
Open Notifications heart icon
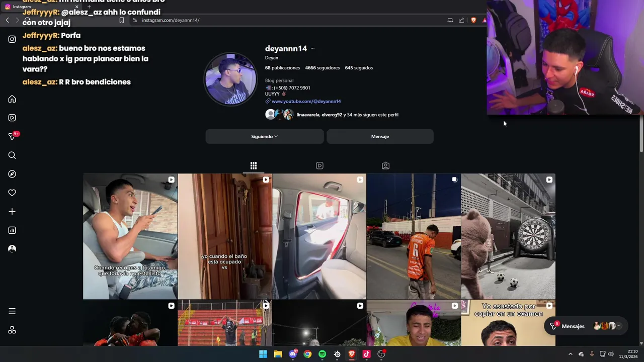coord(12,193)
